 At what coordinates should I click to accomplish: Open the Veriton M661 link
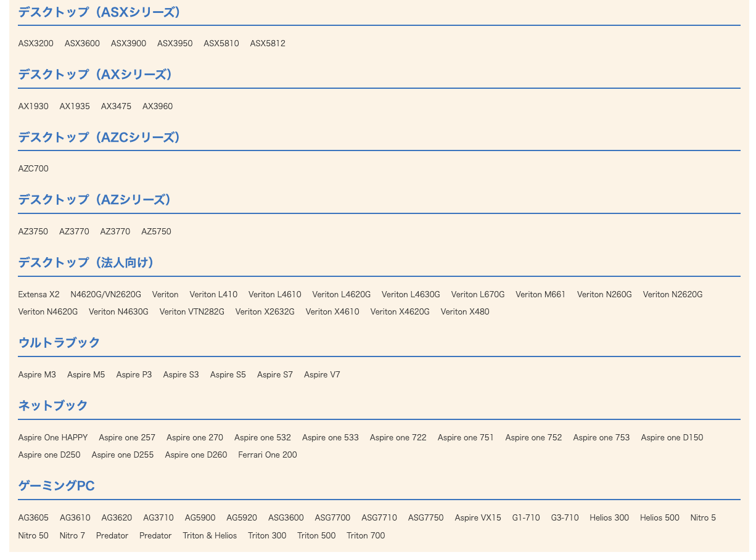point(541,294)
